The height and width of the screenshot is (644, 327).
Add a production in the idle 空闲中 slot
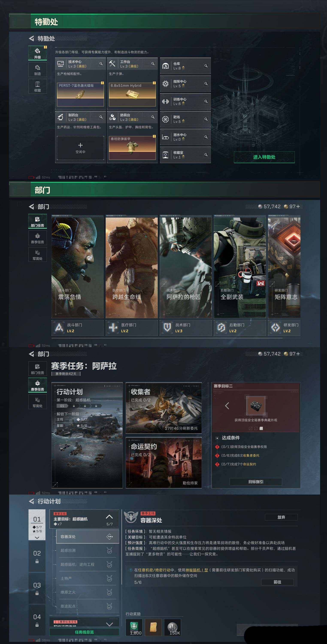coord(80,148)
